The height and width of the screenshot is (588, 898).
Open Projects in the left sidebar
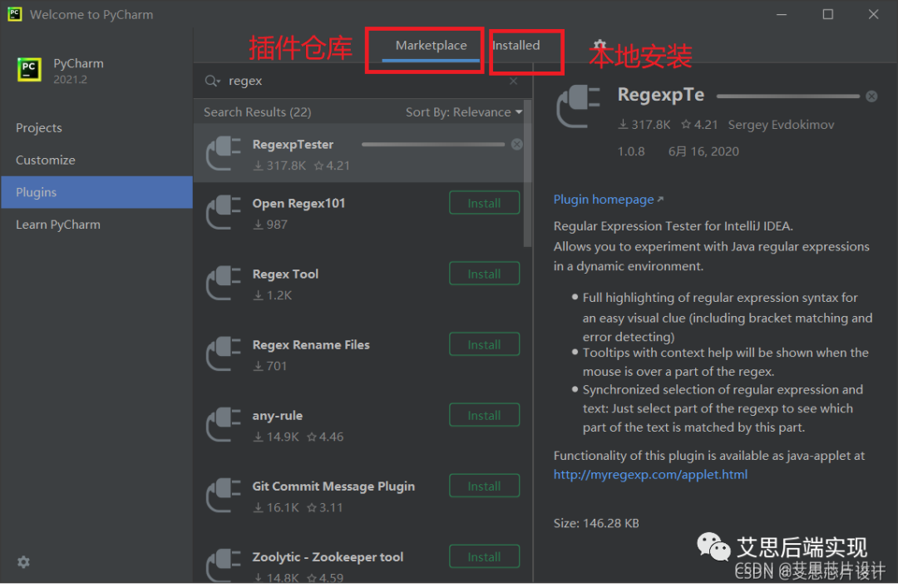(39, 128)
